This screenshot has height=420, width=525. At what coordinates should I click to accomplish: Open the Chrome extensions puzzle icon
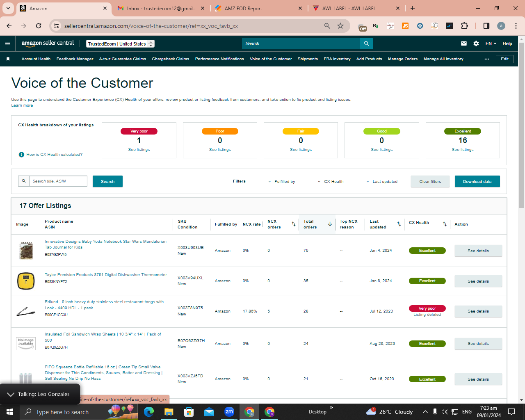tap(464, 26)
